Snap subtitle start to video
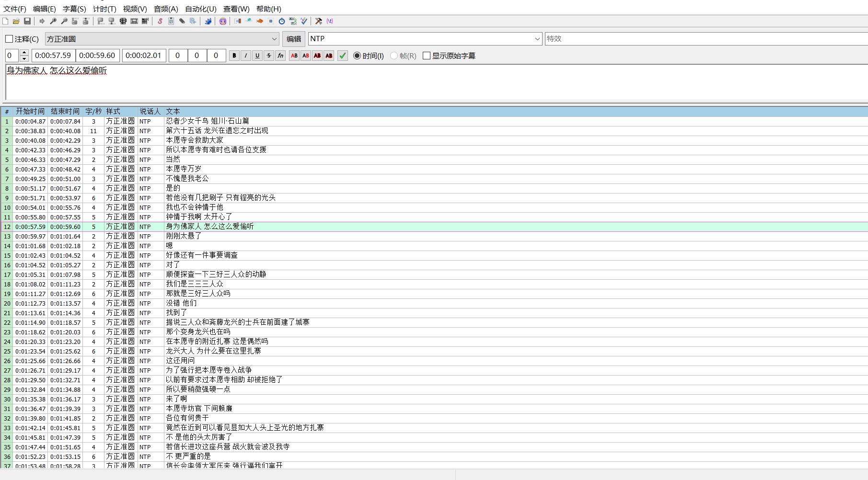868x480 pixels. (101, 21)
